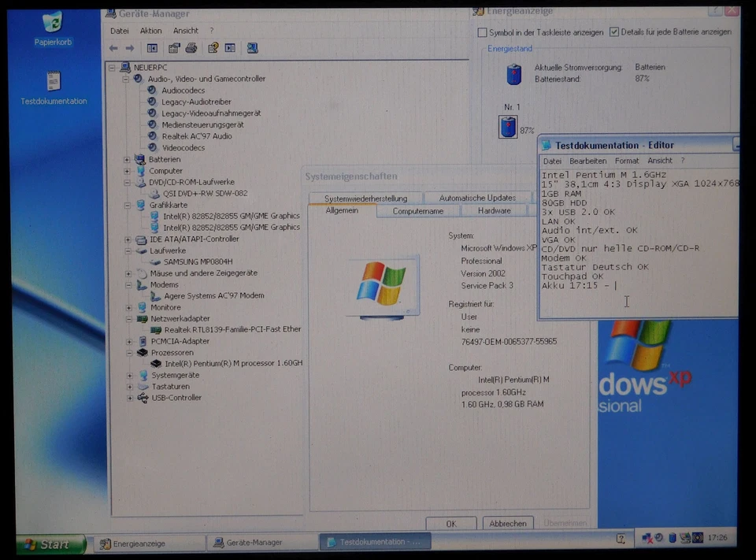Screen dimensions: 756x560
Task: Toggle 'Symbol in der Taskleiste anzeigen' checkbox
Action: [482, 32]
